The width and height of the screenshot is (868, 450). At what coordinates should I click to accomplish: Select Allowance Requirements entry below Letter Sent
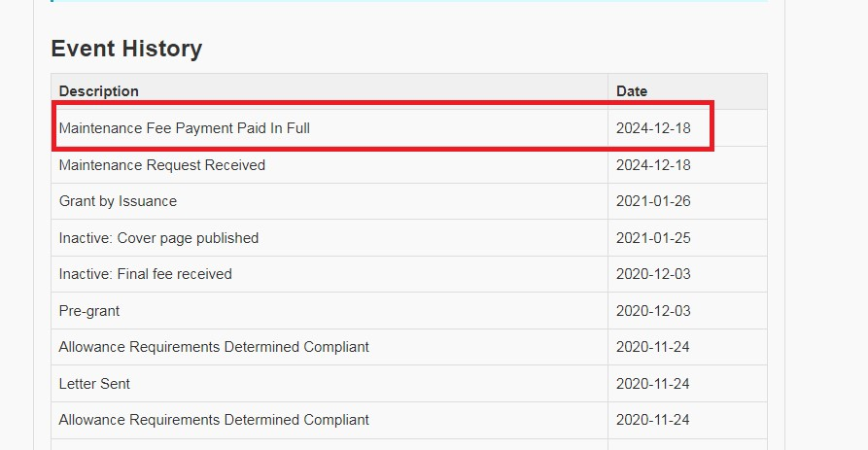coord(214,420)
